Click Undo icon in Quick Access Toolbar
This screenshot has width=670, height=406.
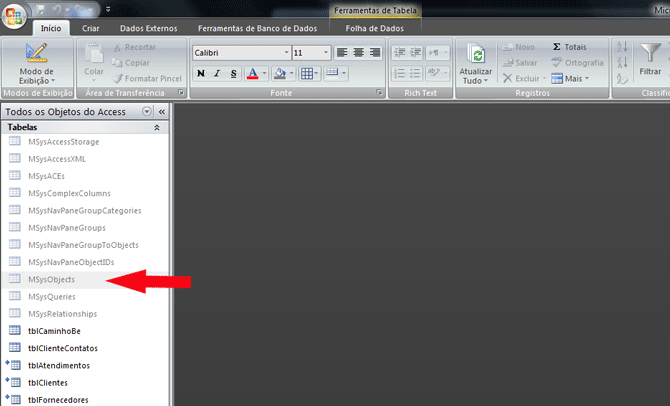(57, 9)
